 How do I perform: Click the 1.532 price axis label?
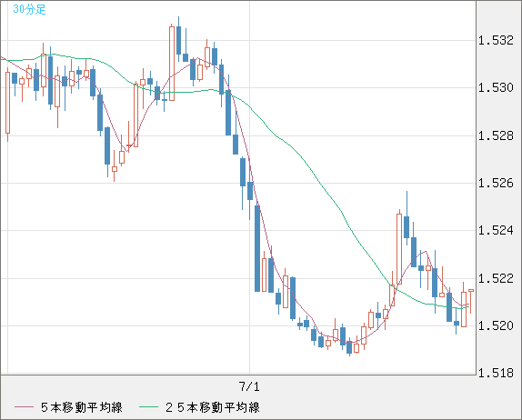496,40
